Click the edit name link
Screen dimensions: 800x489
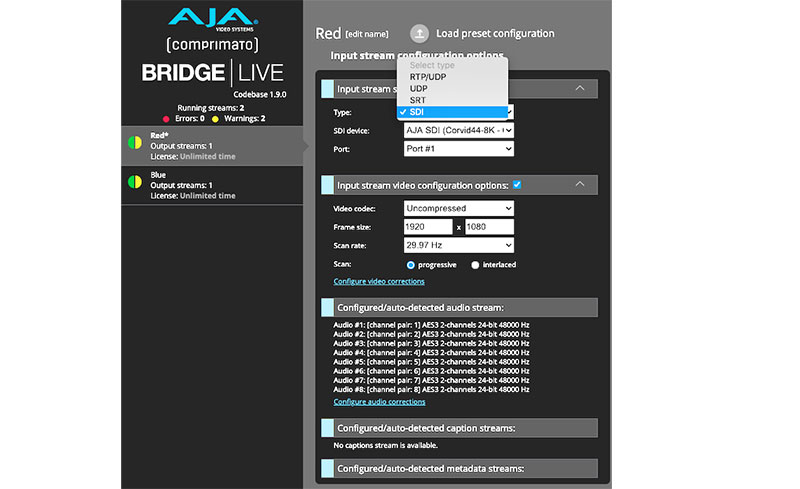[x=367, y=34]
